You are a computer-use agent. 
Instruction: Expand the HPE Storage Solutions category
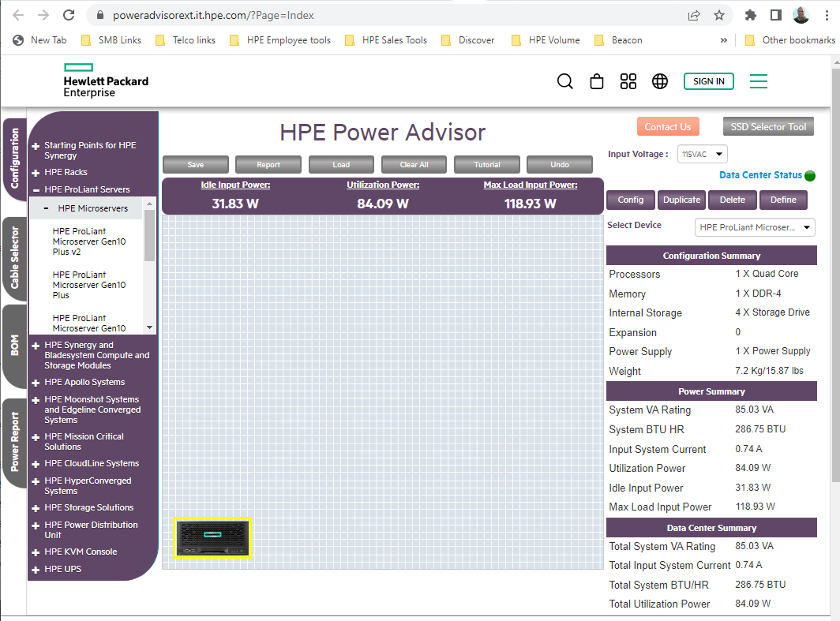36,508
